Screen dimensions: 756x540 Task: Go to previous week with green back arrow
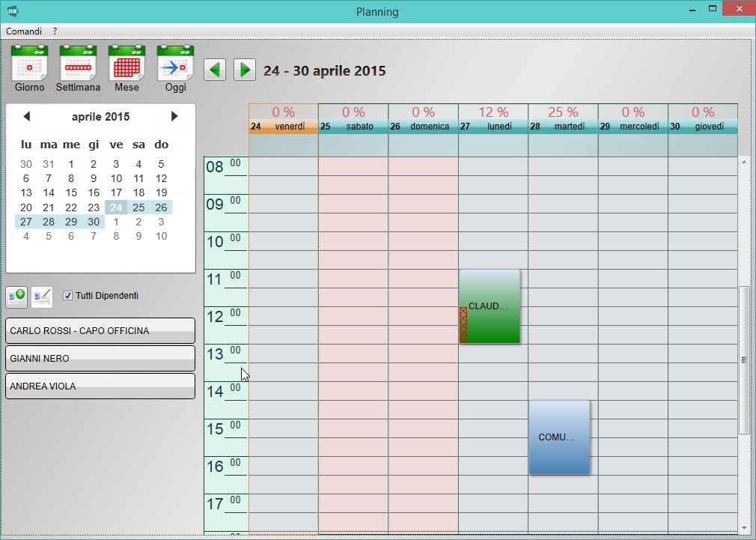(x=215, y=69)
